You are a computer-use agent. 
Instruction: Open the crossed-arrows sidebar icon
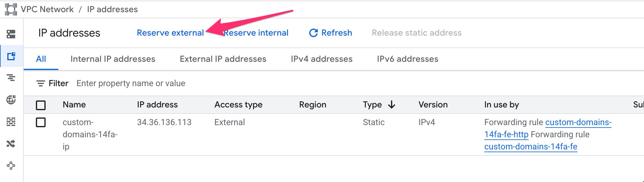click(x=11, y=144)
